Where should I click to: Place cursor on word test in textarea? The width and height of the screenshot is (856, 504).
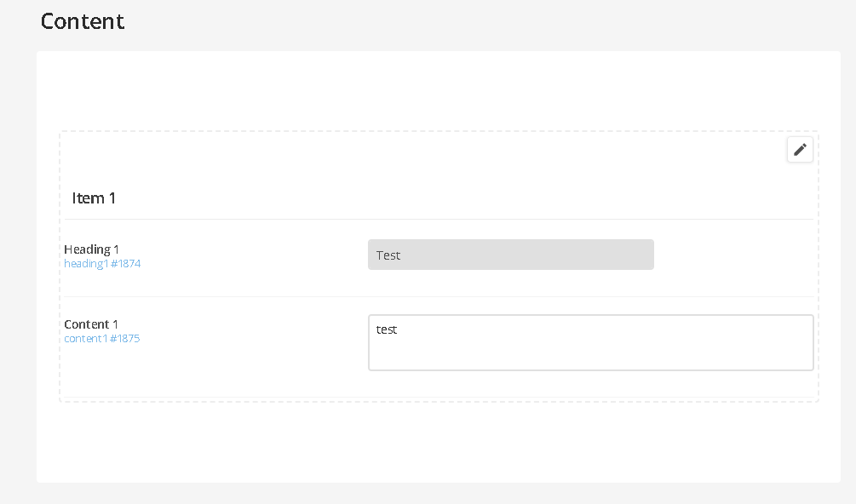tap(387, 329)
